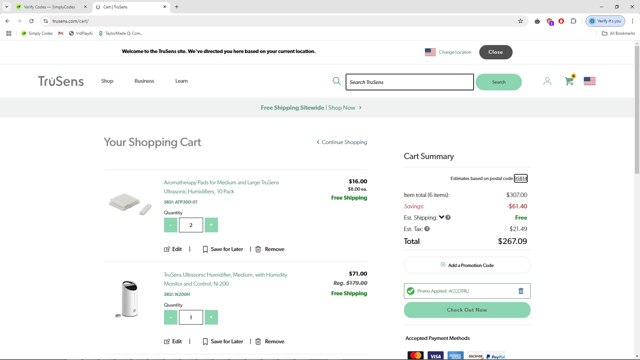Click Change location link
The width and height of the screenshot is (640, 360).
(455, 52)
